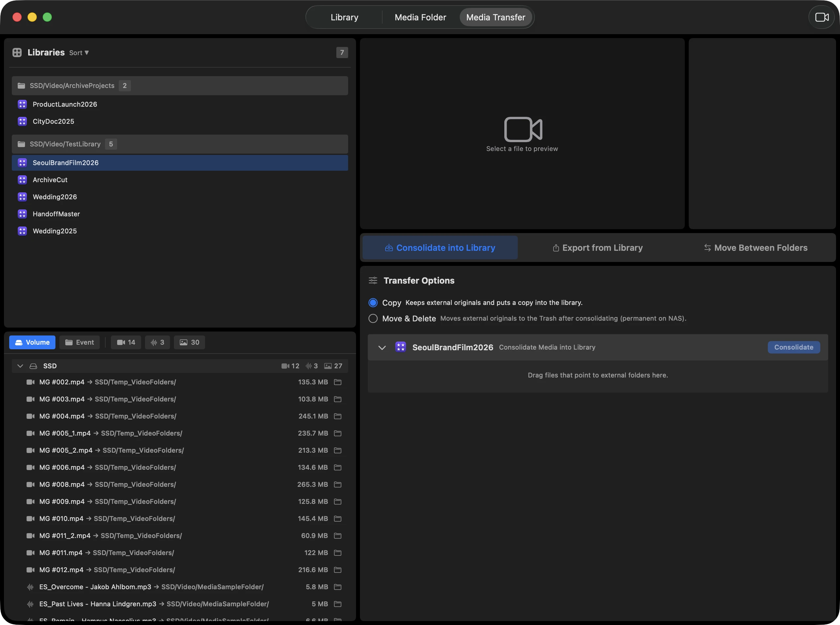Click the libraries count badge 7

coord(342,53)
